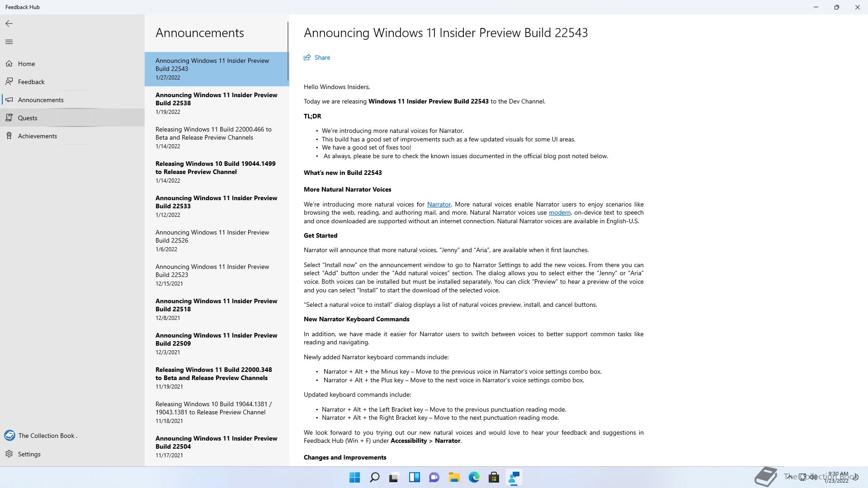Open File Explorer from the taskbar
868x488 pixels.
pyautogui.click(x=454, y=477)
